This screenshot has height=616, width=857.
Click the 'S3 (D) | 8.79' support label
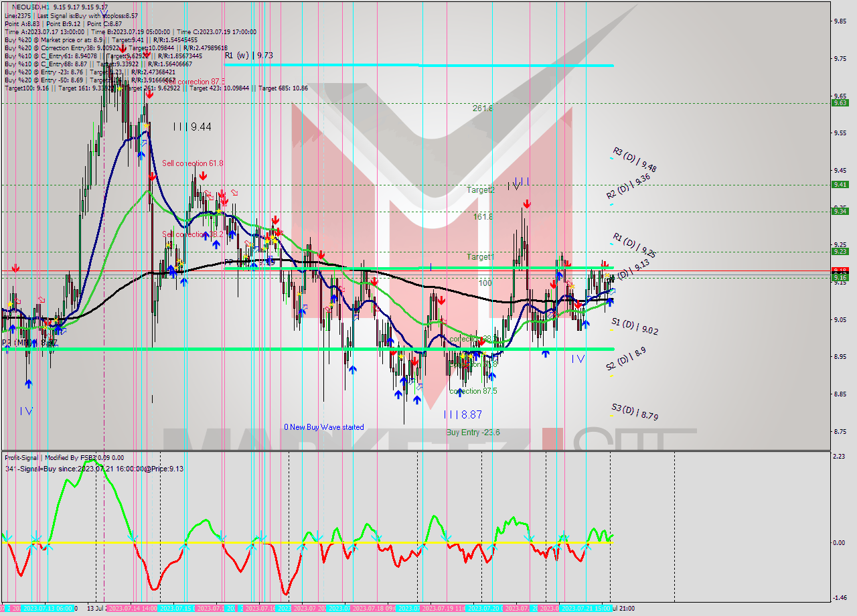click(x=635, y=411)
